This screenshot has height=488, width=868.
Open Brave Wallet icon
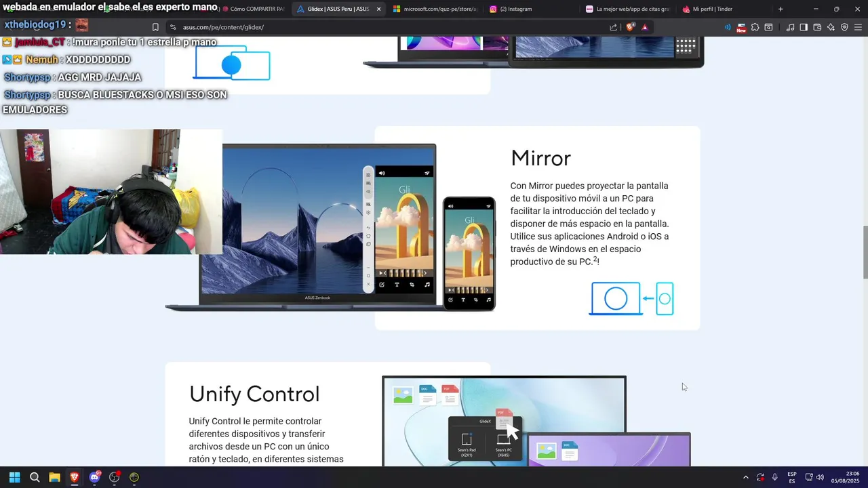(817, 27)
